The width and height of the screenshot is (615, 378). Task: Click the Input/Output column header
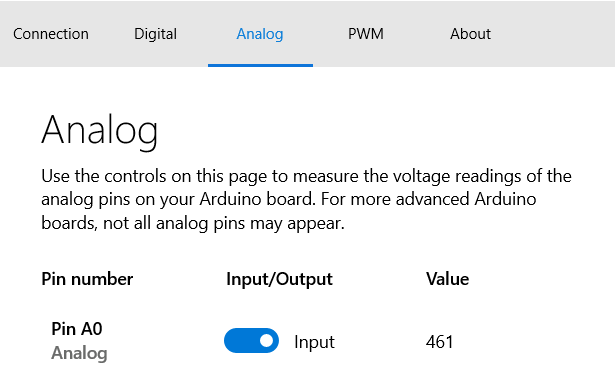point(279,279)
